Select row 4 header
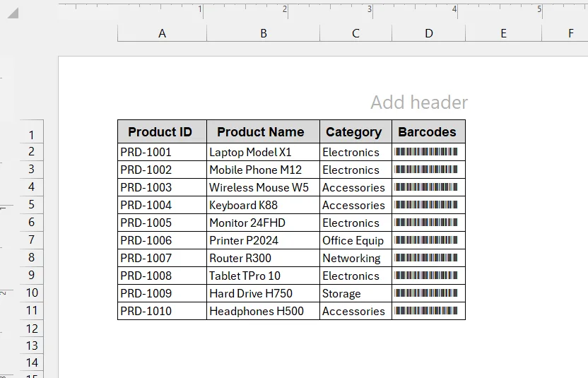Viewport: 588px width, 378px height. tap(32, 187)
